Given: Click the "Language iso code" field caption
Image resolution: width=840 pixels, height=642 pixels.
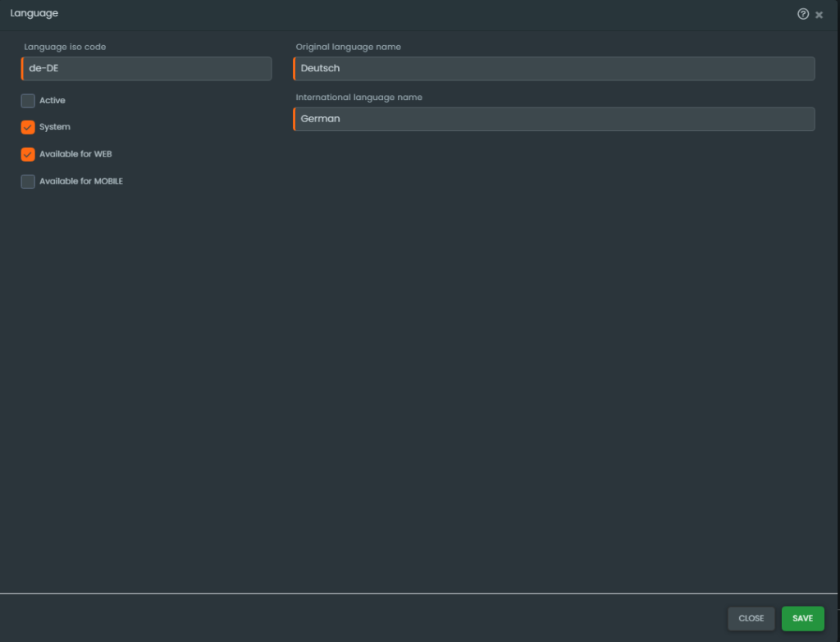Looking at the screenshot, I should pyautogui.click(x=65, y=47).
